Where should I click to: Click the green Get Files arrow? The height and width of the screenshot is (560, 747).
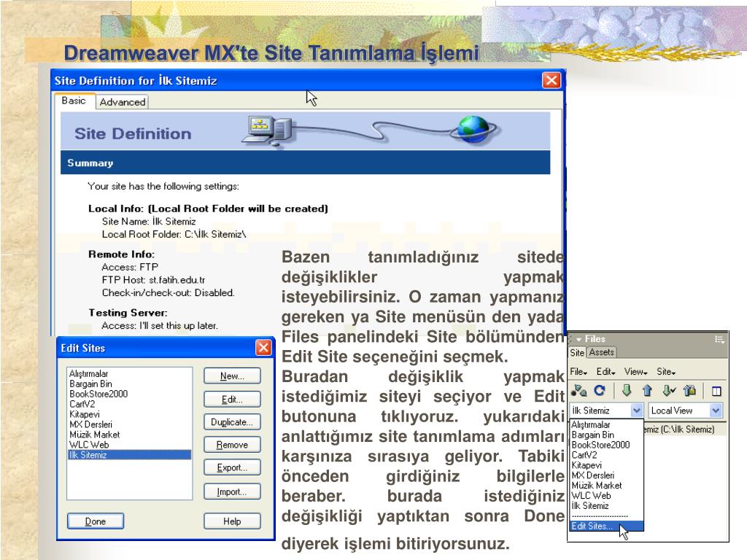click(x=627, y=391)
